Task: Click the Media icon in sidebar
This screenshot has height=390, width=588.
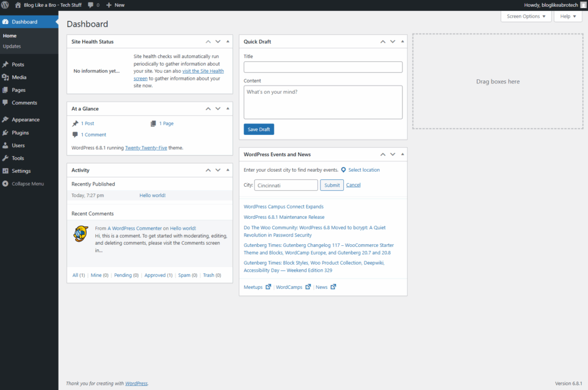Action: pyautogui.click(x=5, y=77)
